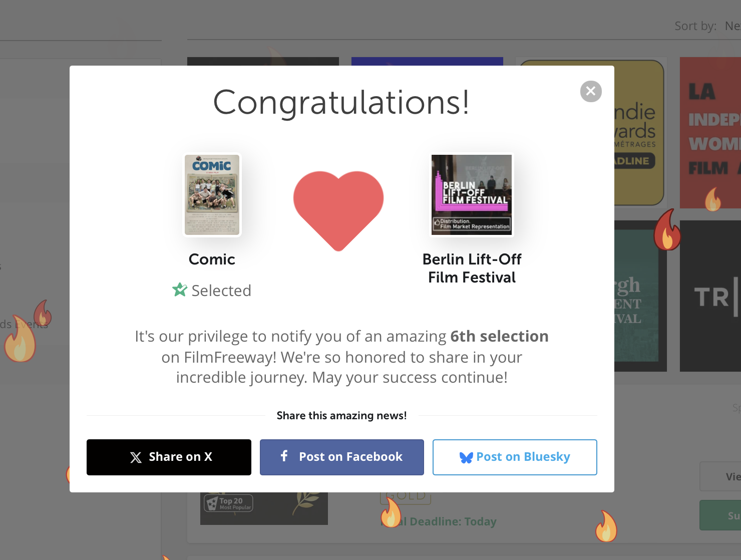The image size is (741, 560).
Task: Click the green star beside Selected
Action: pyautogui.click(x=180, y=290)
